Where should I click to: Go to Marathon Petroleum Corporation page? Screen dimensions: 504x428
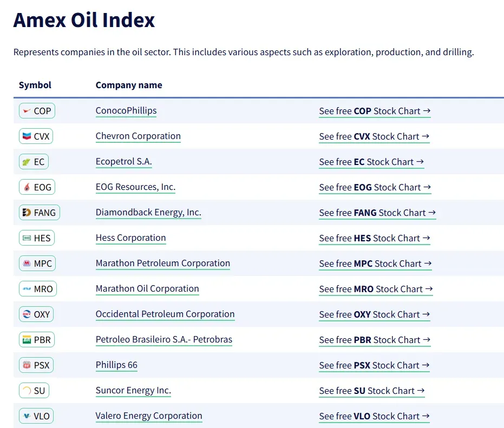click(163, 264)
